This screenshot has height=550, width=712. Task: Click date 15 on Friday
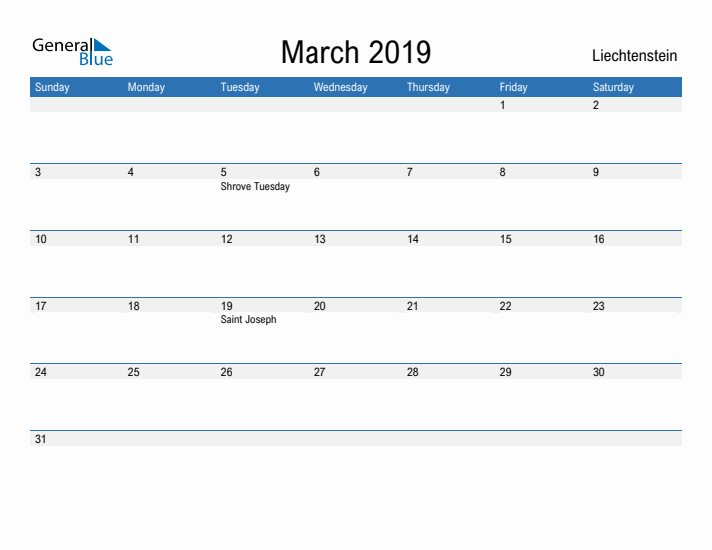pos(505,239)
